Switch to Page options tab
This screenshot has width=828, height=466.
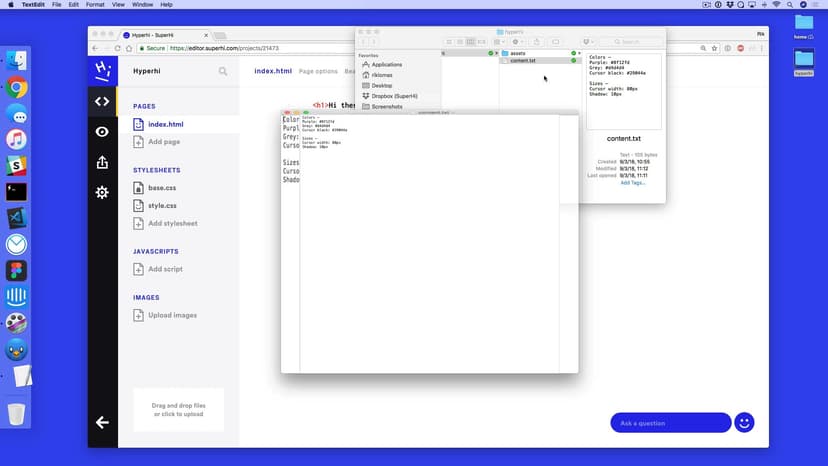318,72
